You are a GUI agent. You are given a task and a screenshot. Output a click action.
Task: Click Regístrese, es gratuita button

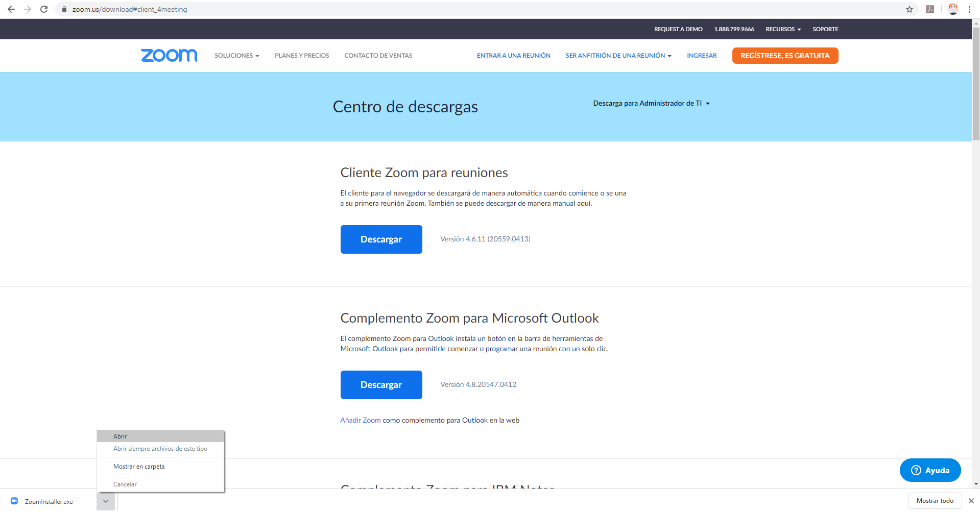pyautogui.click(x=785, y=56)
